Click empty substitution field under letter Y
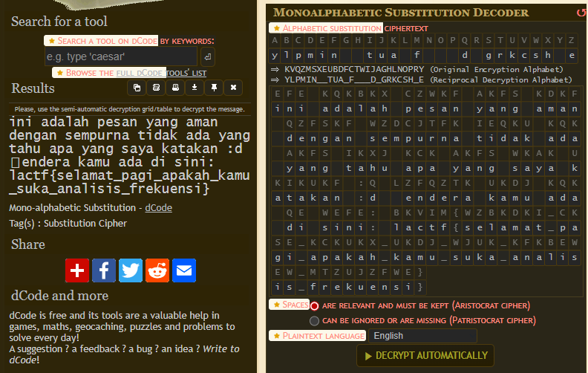Screen dimensions: 588x373 560,56
